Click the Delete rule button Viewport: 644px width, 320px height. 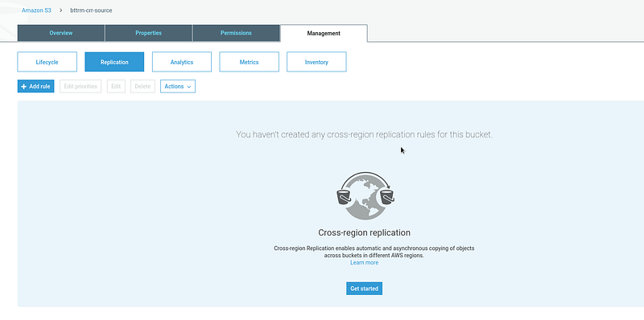coord(143,86)
